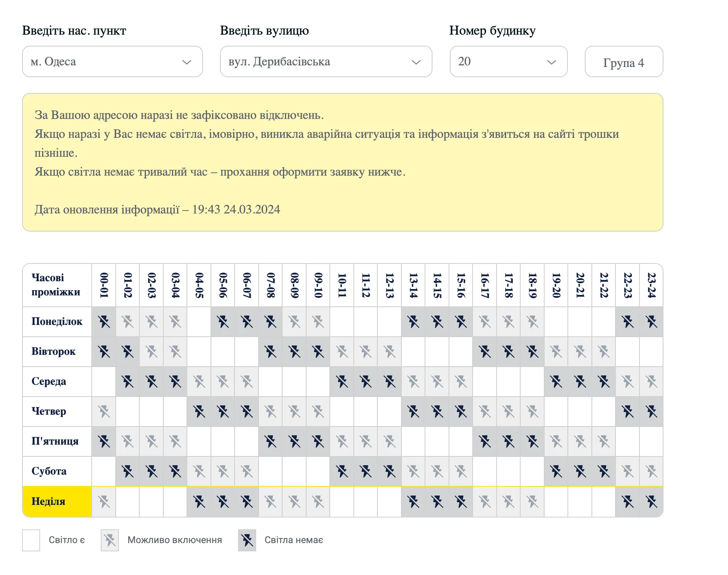Image resolution: width=728 pixels, height=575 pixels.
Task: Click Monday 08-09 possible-power icon
Action: [294, 322]
